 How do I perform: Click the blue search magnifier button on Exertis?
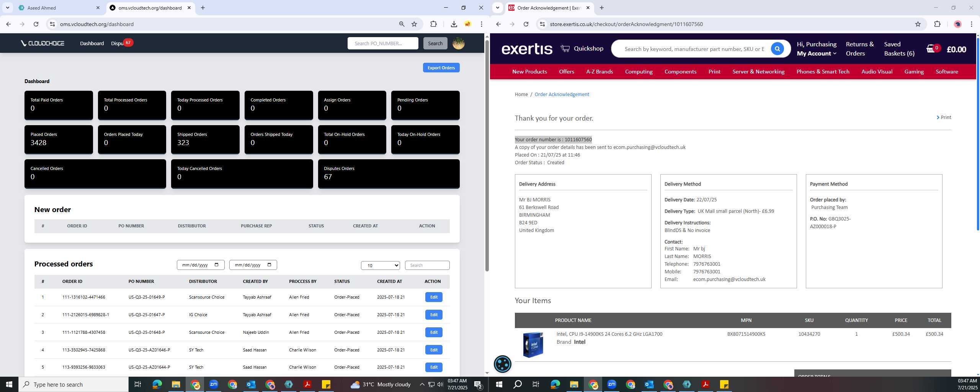pos(777,49)
